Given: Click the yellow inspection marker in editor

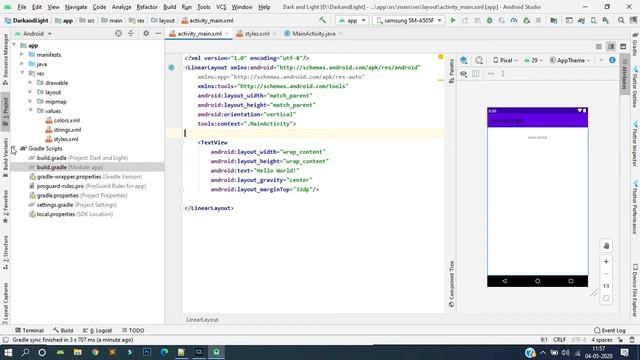Looking at the screenshot, I should (440, 57).
